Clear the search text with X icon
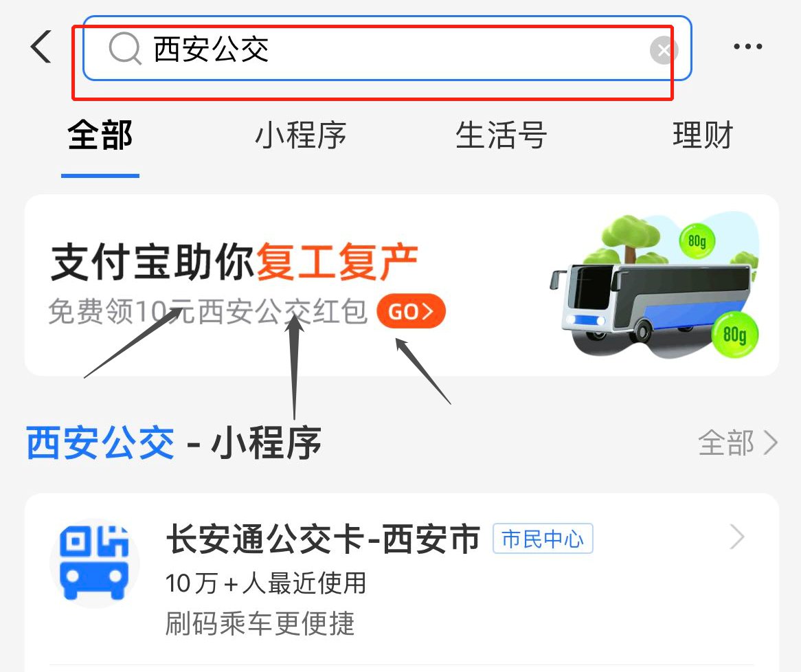801x672 pixels. pos(664,50)
